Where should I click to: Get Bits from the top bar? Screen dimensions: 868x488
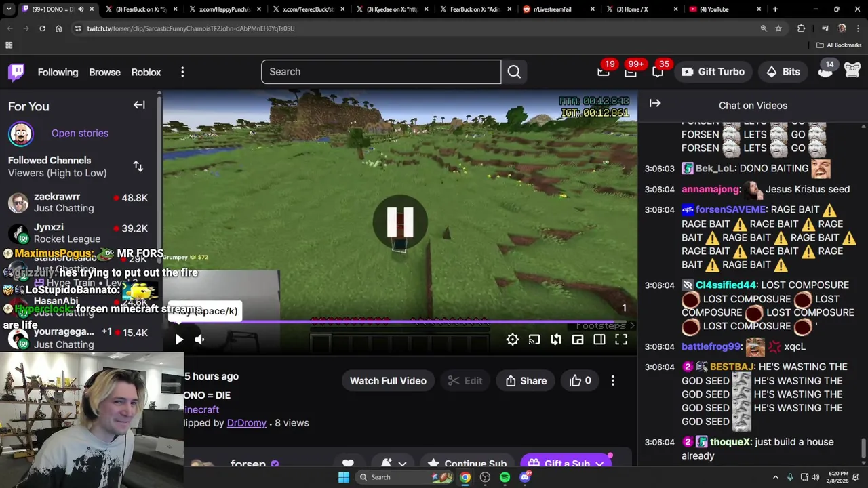tap(783, 72)
